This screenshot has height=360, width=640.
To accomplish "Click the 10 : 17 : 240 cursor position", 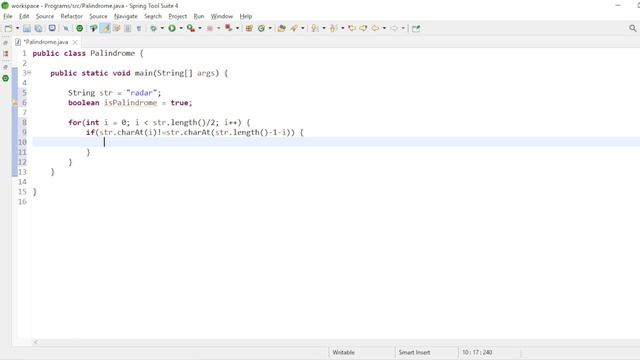I will (x=477, y=352).
